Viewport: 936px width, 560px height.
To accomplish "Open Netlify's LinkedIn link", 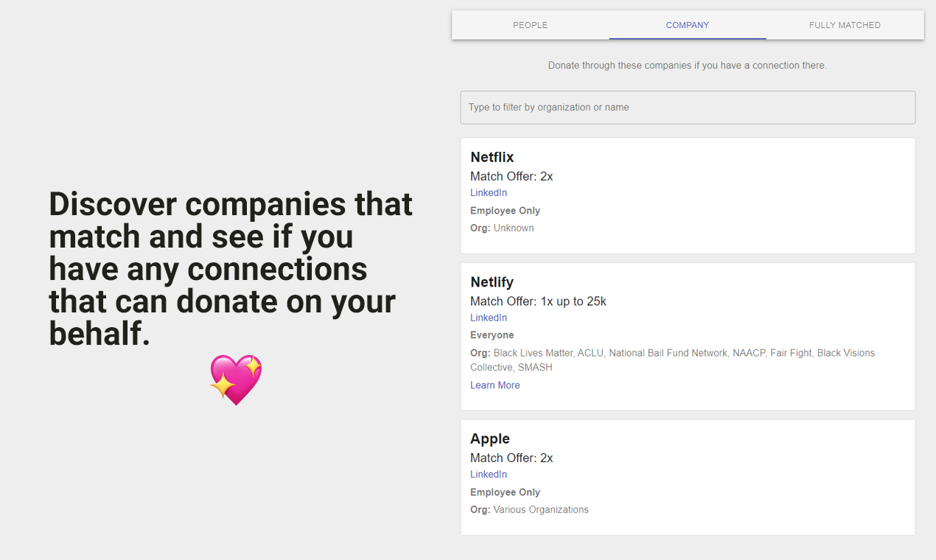I will [489, 318].
